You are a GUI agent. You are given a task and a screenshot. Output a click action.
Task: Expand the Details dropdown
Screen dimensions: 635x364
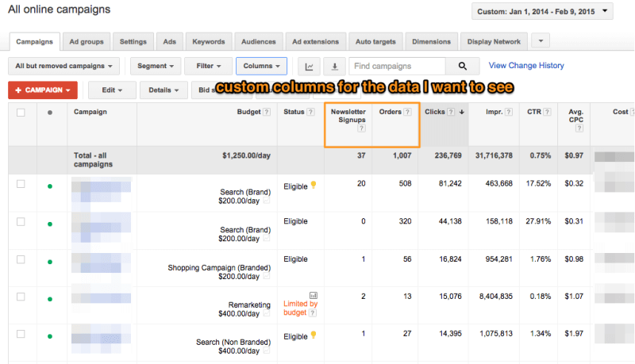[x=164, y=90]
